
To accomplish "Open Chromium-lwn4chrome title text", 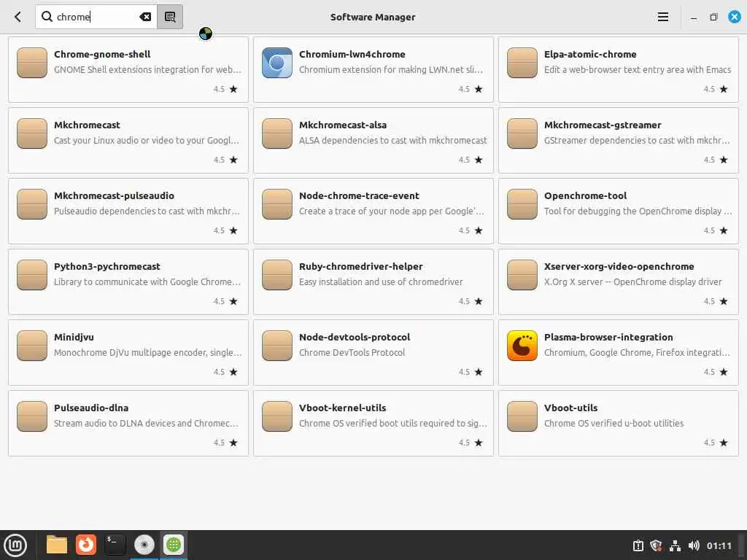I will pos(352,54).
